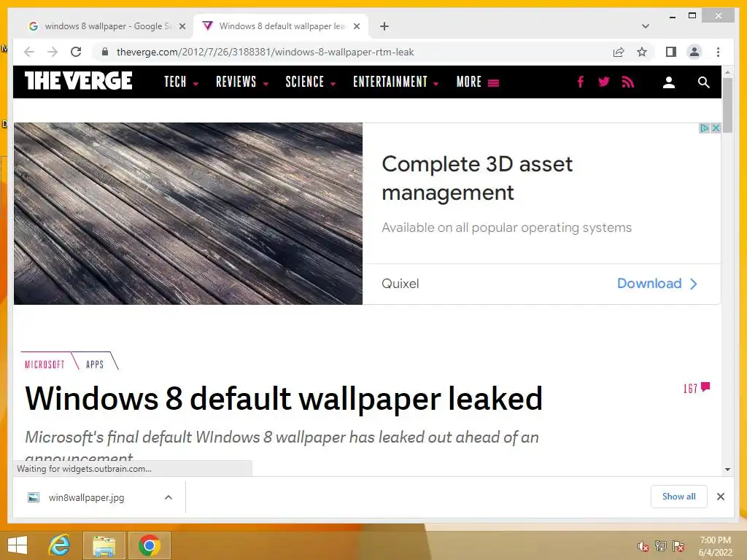Open The Verge account login icon

tap(669, 82)
